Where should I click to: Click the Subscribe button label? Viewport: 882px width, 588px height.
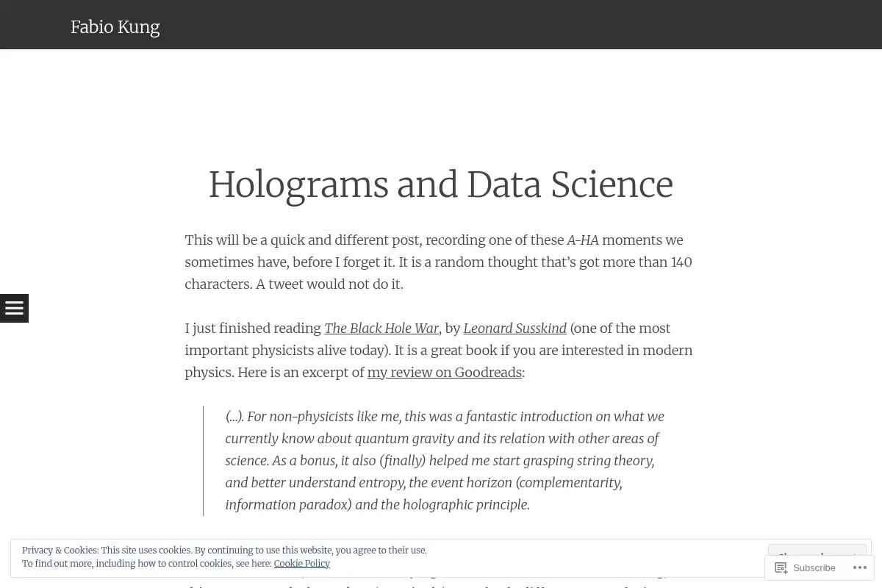pyautogui.click(x=814, y=567)
